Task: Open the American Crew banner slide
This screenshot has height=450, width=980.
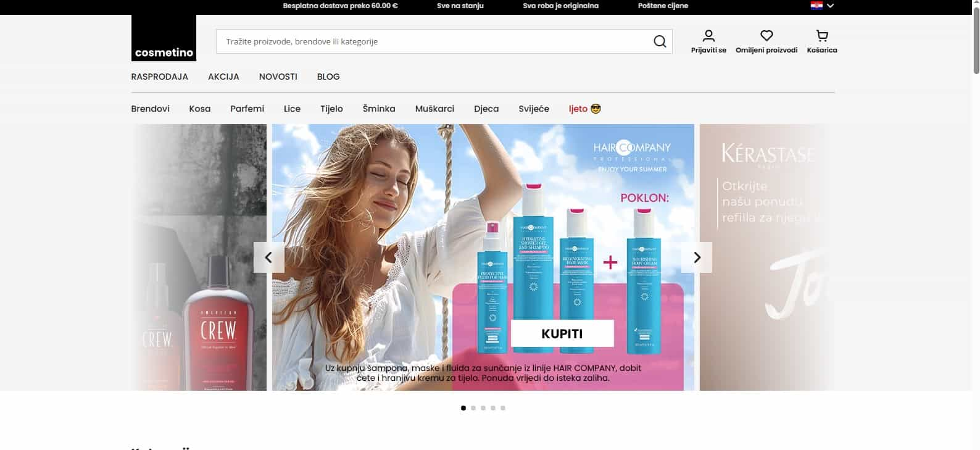Action: (199, 257)
